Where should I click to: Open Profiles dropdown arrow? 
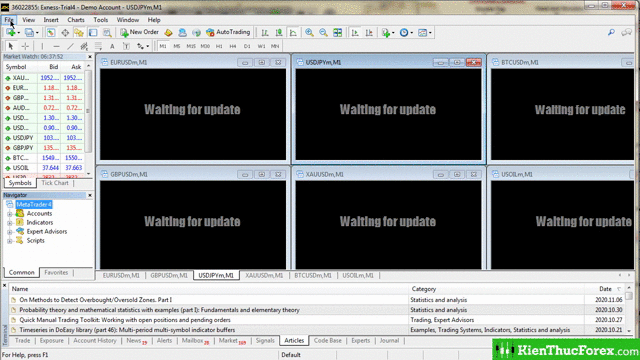(x=37, y=33)
